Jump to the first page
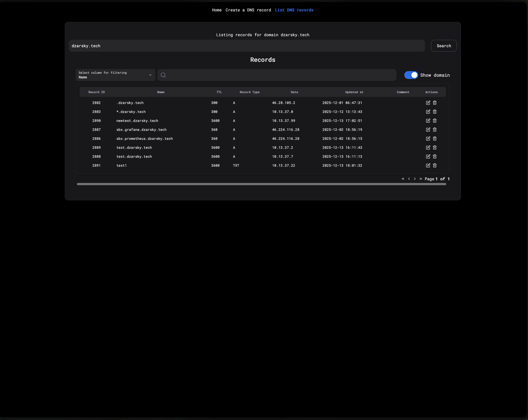This screenshot has height=420, width=528. click(403, 179)
